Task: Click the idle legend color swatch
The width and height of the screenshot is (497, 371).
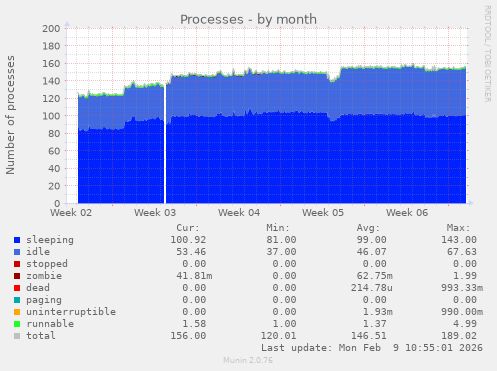Action: pyautogui.click(x=17, y=252)
